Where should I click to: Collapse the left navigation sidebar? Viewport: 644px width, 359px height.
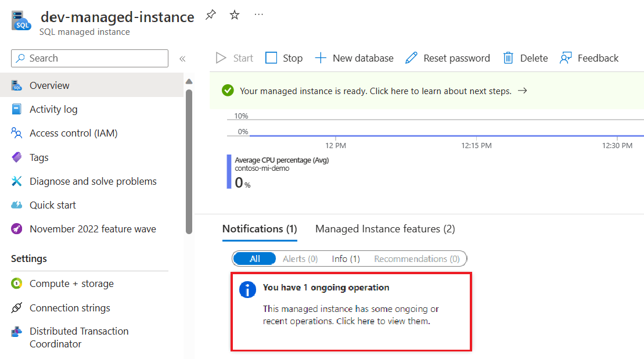pyautogui.click(x=182, y=59)
